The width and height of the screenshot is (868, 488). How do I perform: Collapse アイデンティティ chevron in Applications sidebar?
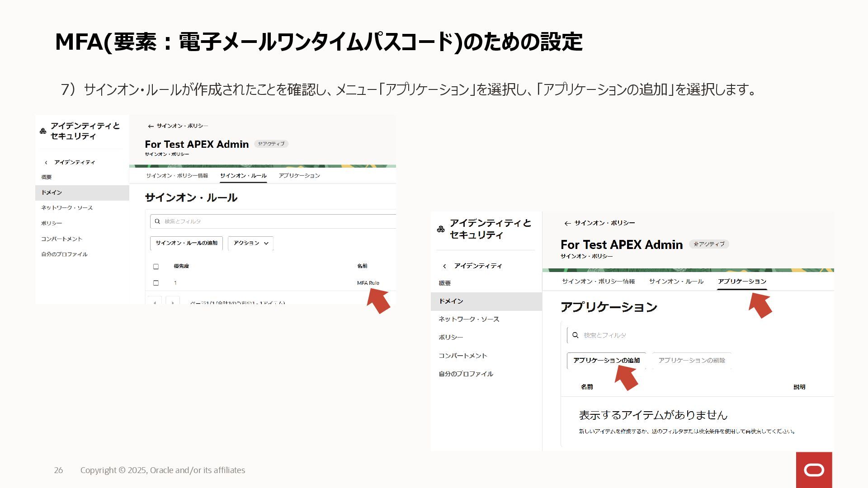coord(444,266)
